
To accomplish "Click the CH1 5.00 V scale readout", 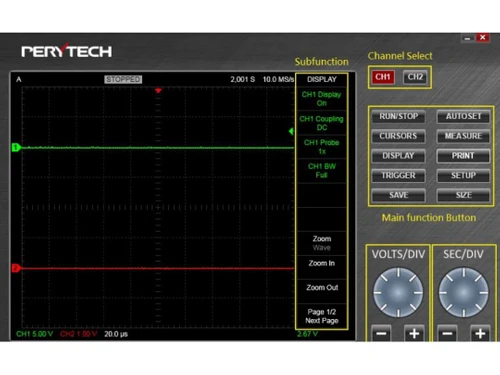I will pos(35,334).
